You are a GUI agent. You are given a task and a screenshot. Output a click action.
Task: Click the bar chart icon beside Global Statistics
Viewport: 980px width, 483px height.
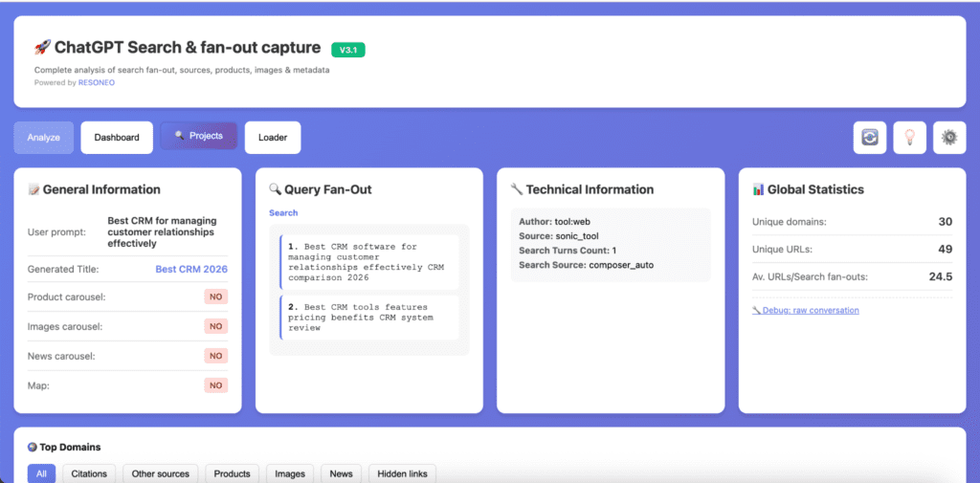click(759, 189)
